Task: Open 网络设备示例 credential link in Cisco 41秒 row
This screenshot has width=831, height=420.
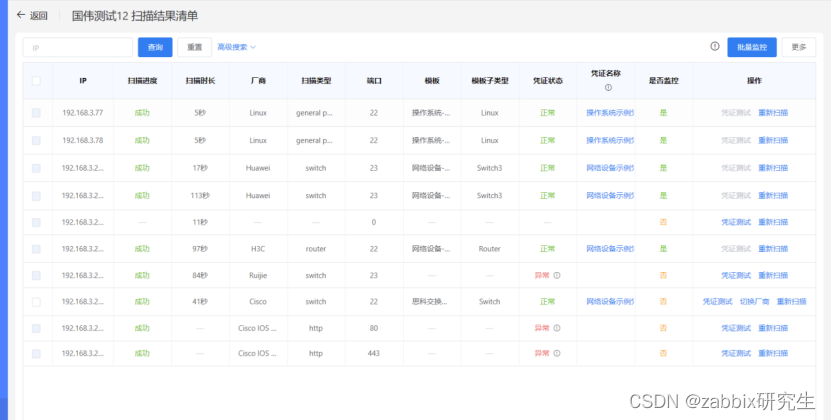Action: pyautogui.click(x=610, y=302)
